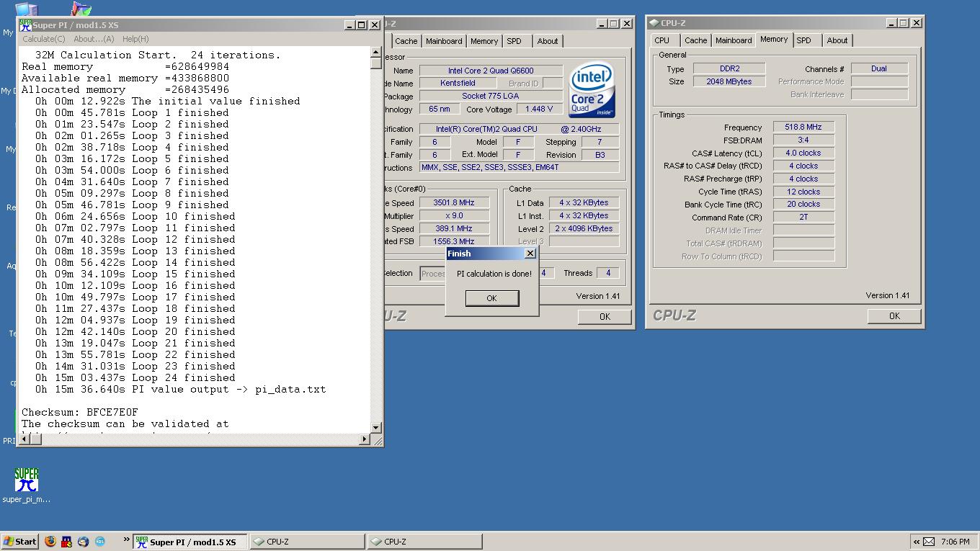The width and height of the screenshot is (980, 551).
Task: Click Super PI vertical scrollbar down arrow
Action: coord(375,428)
